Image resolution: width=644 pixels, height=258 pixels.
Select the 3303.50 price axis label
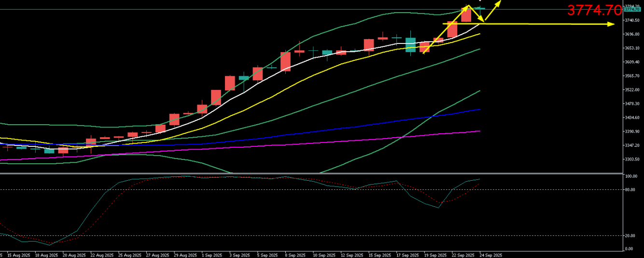pos(632,159)
